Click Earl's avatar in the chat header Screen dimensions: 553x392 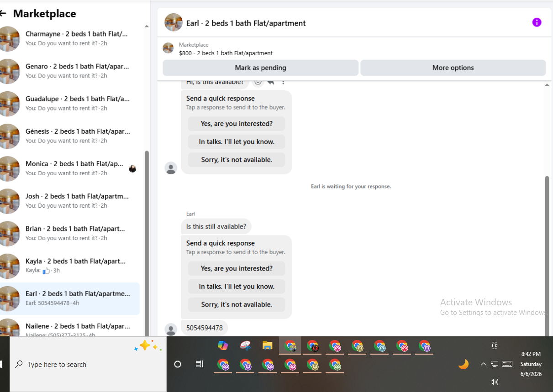click(x=174, y=22)
